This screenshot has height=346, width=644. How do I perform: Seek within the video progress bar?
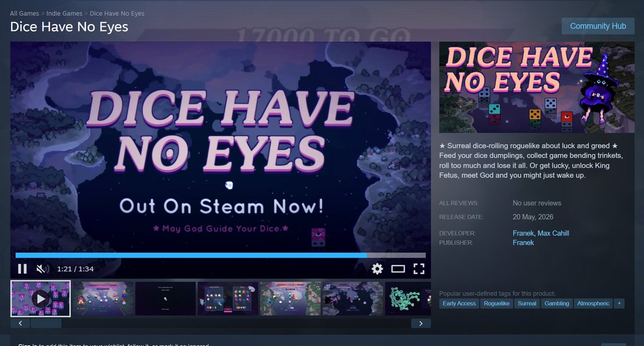click(221, 255)
